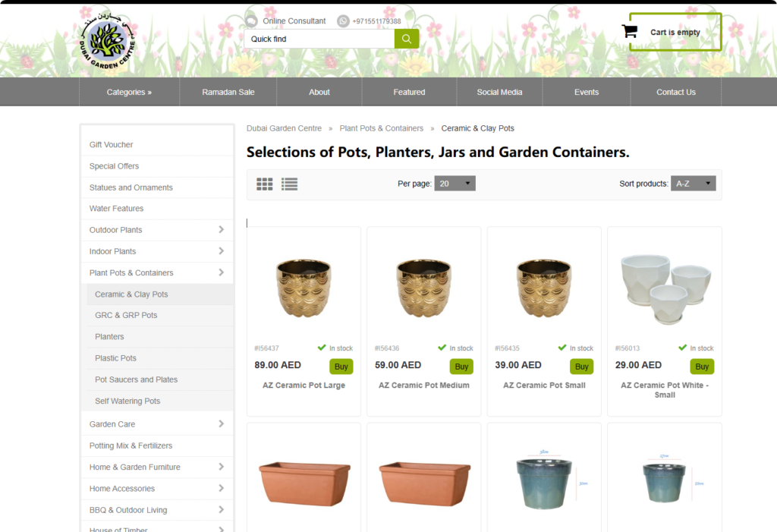This screenshot has width=777, height=532.
Task: Switch to grid view layout
Action: tap(265, 184)
